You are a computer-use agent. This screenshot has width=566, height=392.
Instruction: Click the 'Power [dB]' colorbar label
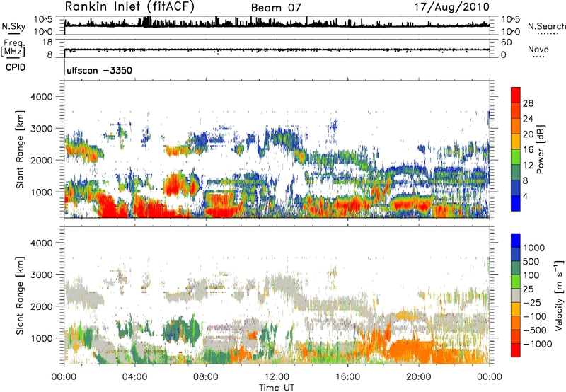point(540,149)
